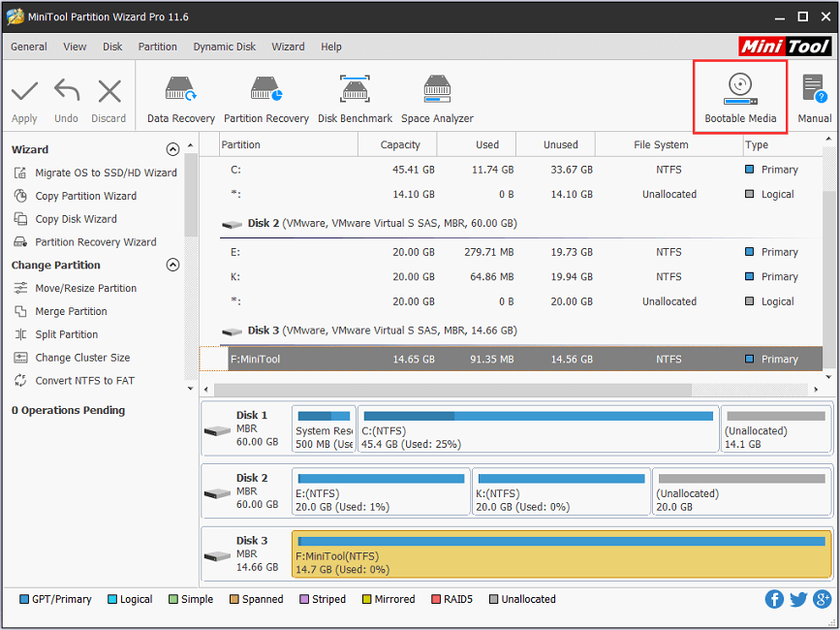This screenshot has width=840, height=630.
Task: Open the Partition menu
Action: click(157, 47)
